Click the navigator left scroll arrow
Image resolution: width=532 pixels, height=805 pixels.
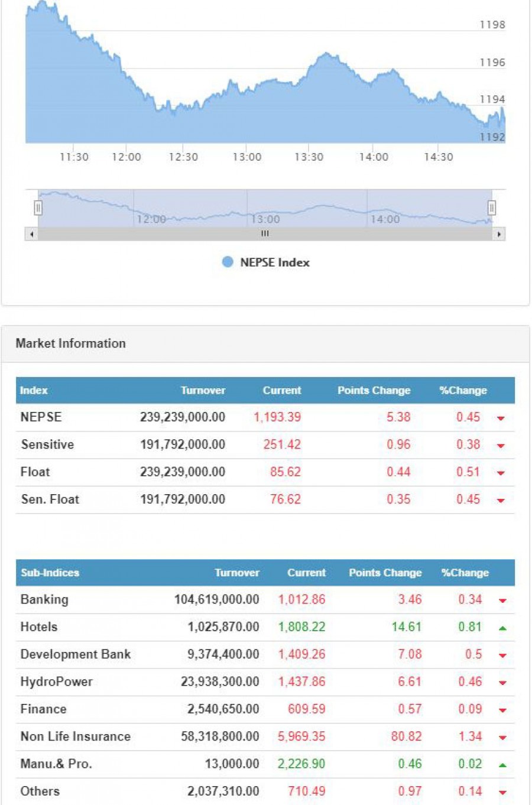click(x=31, y=234)
